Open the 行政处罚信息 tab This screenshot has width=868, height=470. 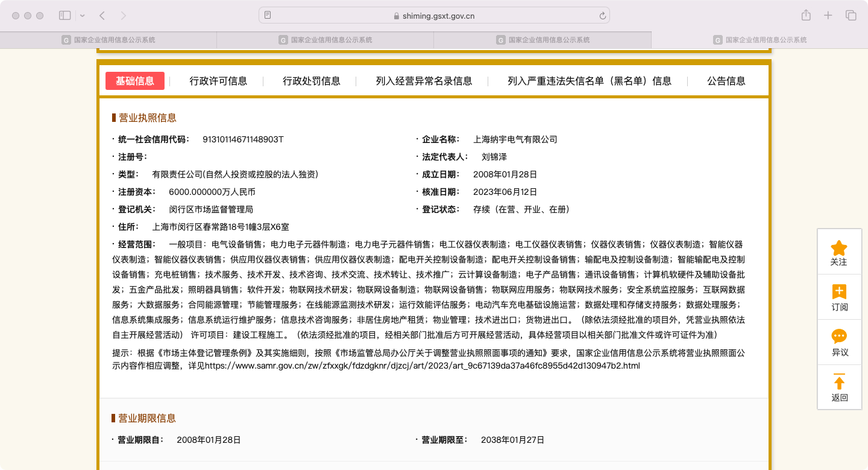312,81
